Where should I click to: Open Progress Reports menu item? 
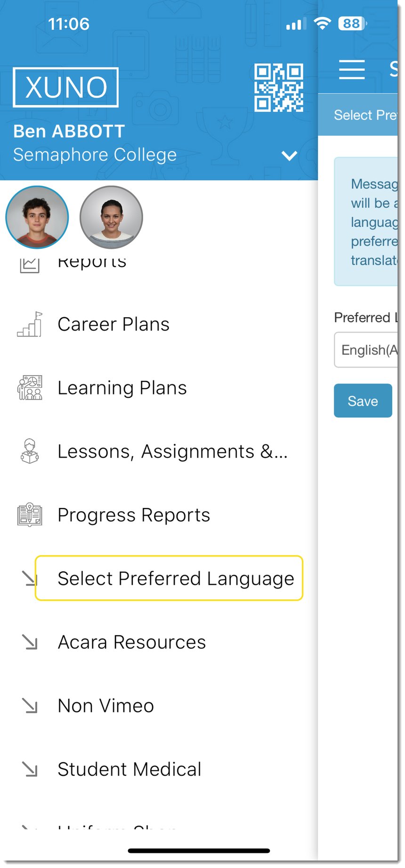(x=134, y=515)
